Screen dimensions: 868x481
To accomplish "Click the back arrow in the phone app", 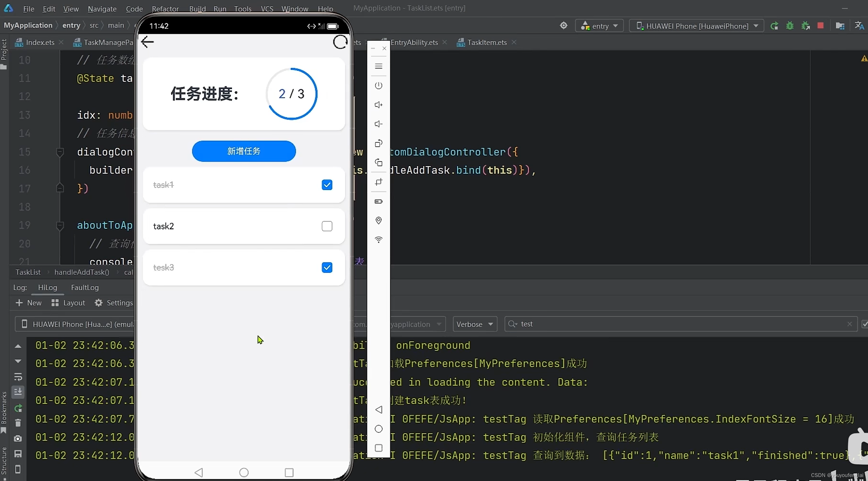I will pos(147,42).
